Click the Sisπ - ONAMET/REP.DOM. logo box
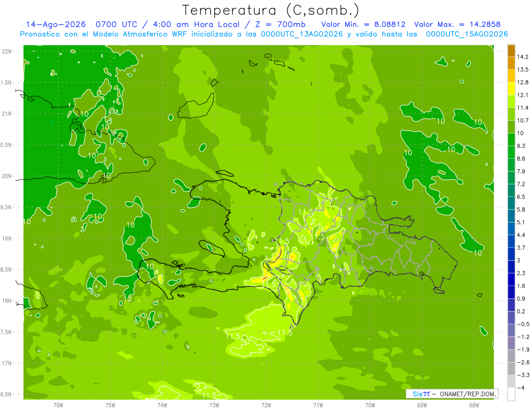Image resolution: width=532 pixels, height=411 pixels. click(452, 394)
